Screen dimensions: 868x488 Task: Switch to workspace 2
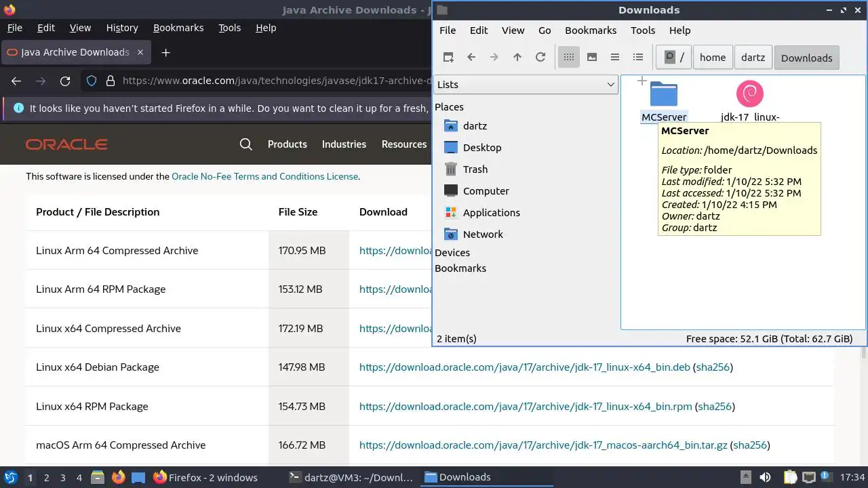[x=46, y=478]
